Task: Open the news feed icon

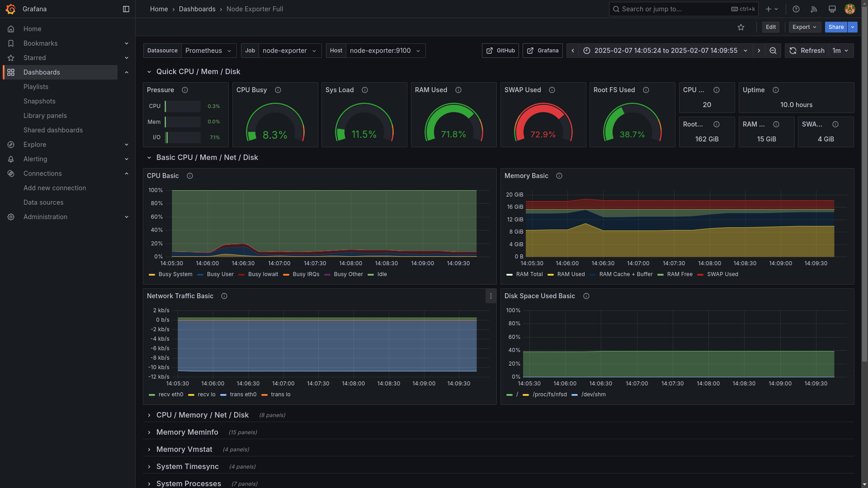Action: click(x=814, y=9)
